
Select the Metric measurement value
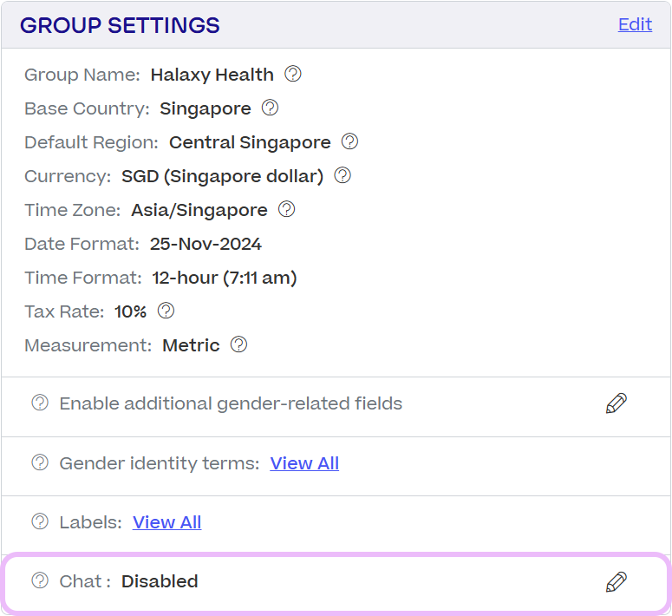(191, 345)
